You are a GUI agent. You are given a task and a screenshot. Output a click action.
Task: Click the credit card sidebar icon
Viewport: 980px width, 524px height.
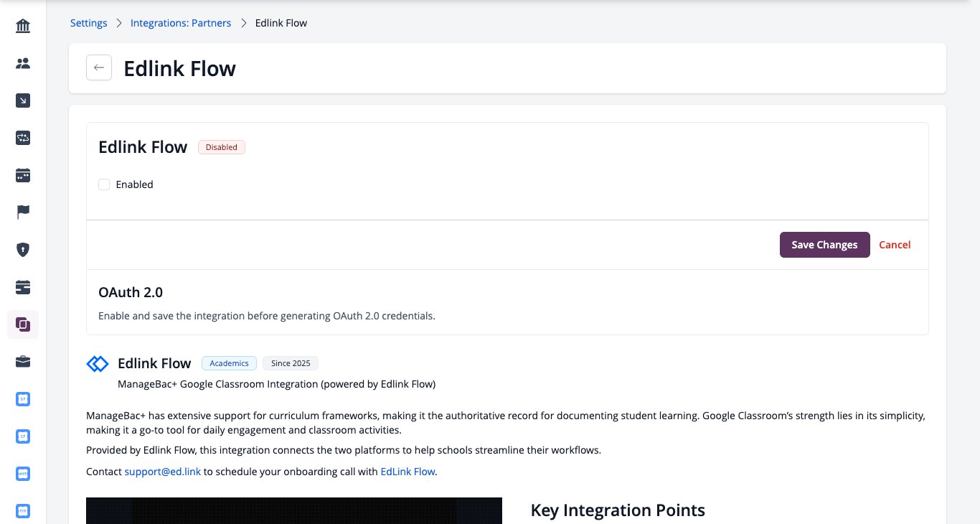23,287
